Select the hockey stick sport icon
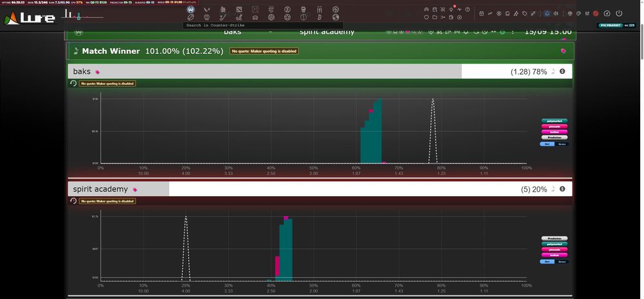Image resolution: width=644 pixels, height=299 pixels. pos(223,17)
